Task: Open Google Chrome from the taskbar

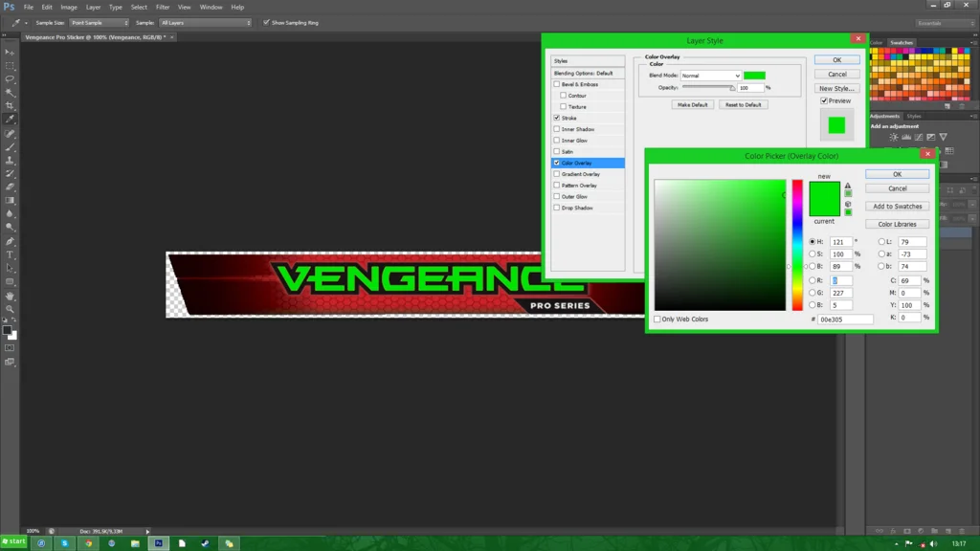Action: pos(88,543)
